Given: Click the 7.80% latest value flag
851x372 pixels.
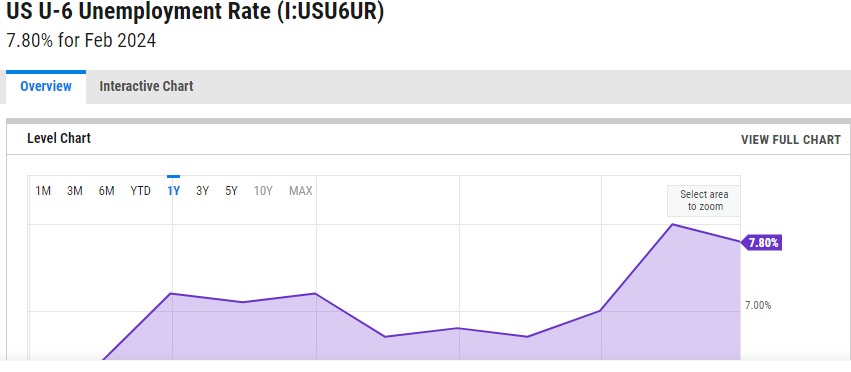Looking at the screenshot, I should coord(761,243).
